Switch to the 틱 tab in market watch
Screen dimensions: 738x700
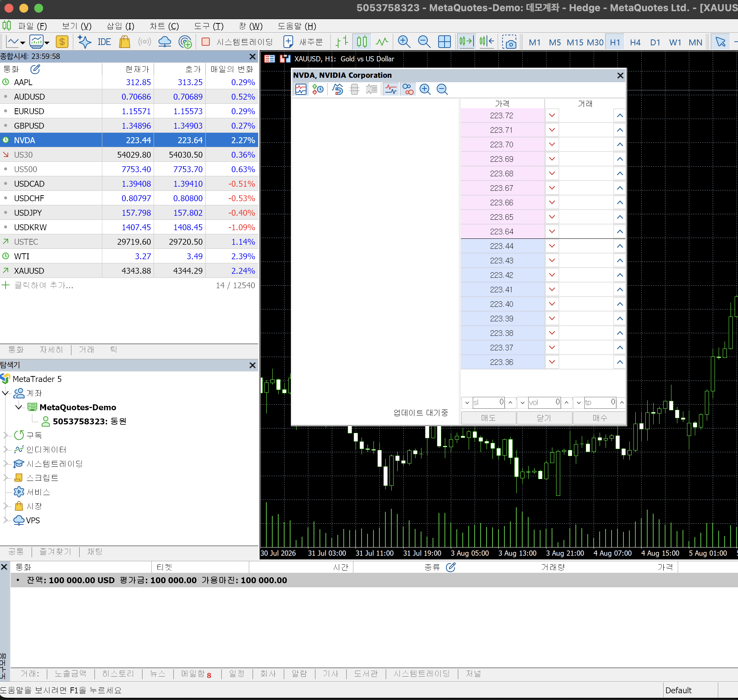point(113,350)
